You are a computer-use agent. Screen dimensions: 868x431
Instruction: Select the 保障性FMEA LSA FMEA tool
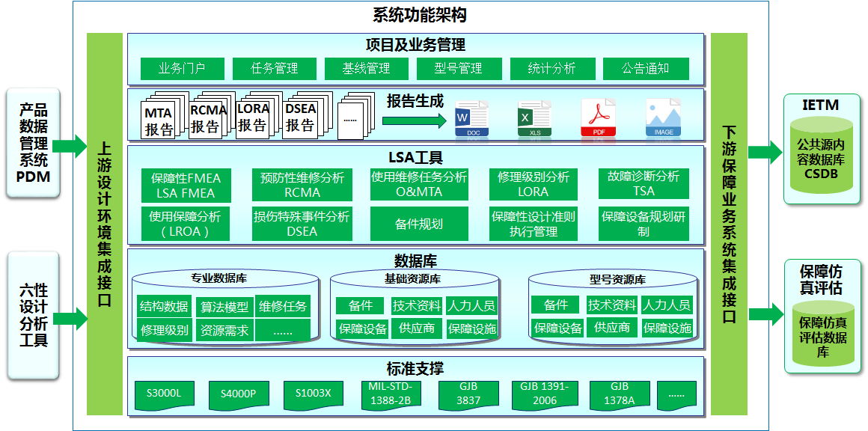click(186, 185)
